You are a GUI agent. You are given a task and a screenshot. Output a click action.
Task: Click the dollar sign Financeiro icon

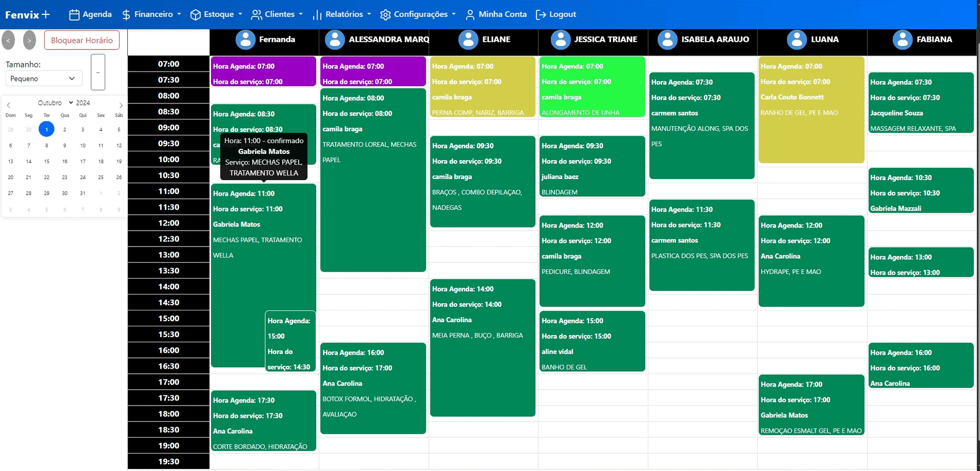tap(125, 14)
